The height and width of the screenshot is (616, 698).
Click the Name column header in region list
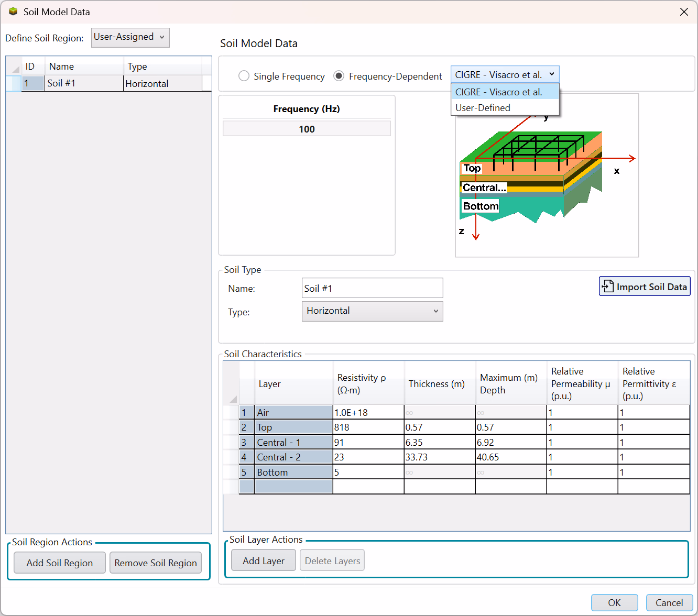click(x=84, y=67)
